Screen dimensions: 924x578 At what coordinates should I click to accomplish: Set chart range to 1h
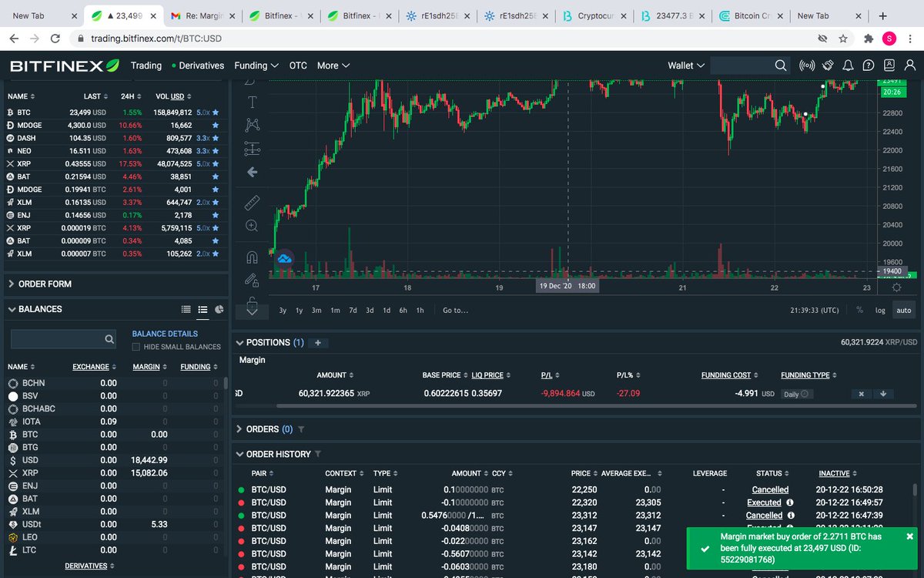[x=420, y=311]
